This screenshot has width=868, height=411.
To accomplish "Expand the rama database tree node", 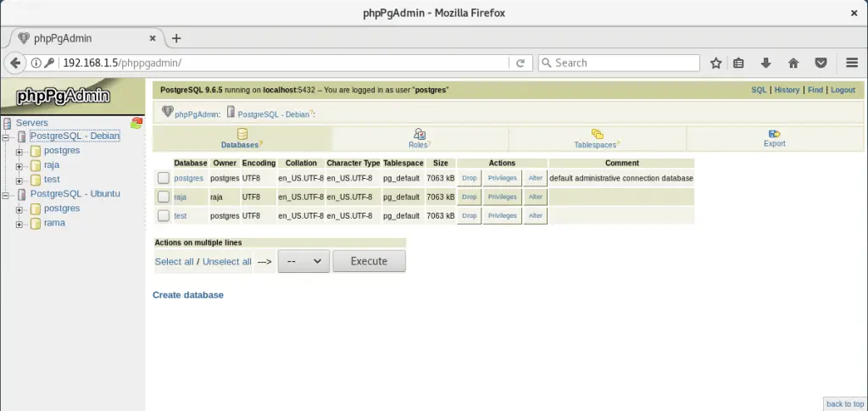I will point(19,224).
